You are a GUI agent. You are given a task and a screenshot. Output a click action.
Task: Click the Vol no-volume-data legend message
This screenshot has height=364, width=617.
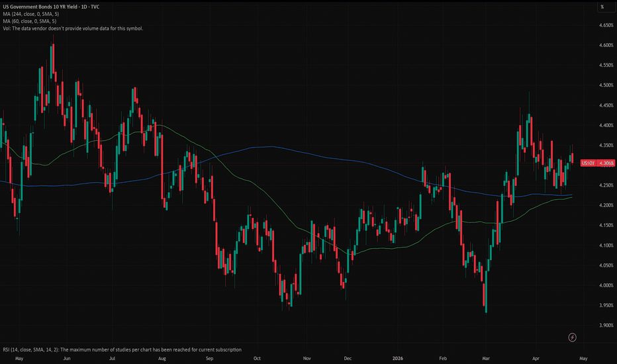(73, 28)
